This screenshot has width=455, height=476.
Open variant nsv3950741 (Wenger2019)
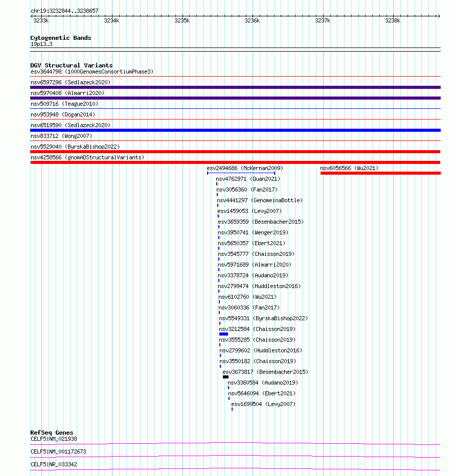(x=253, y=232)
